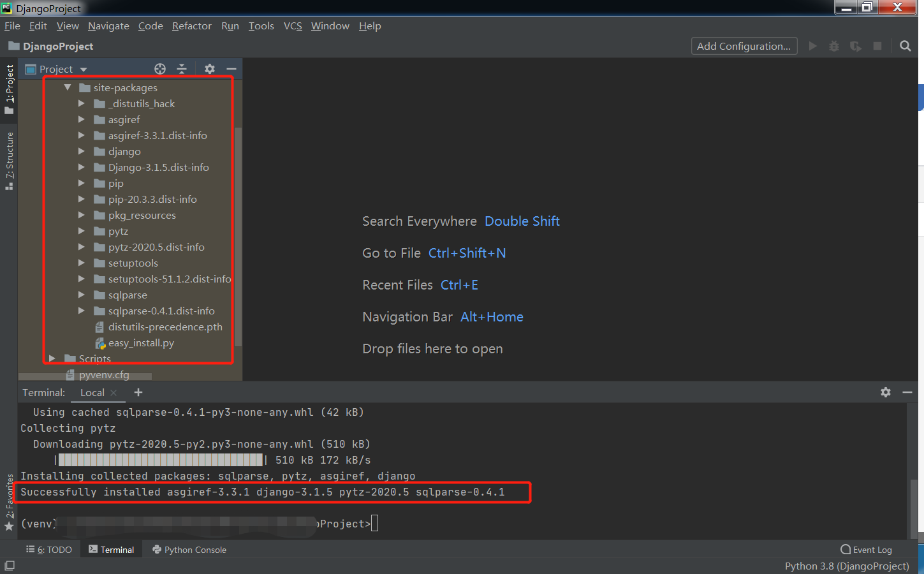Expand the django folder
924x574 pixels.
pyautogui.click(x=81, y=151)
